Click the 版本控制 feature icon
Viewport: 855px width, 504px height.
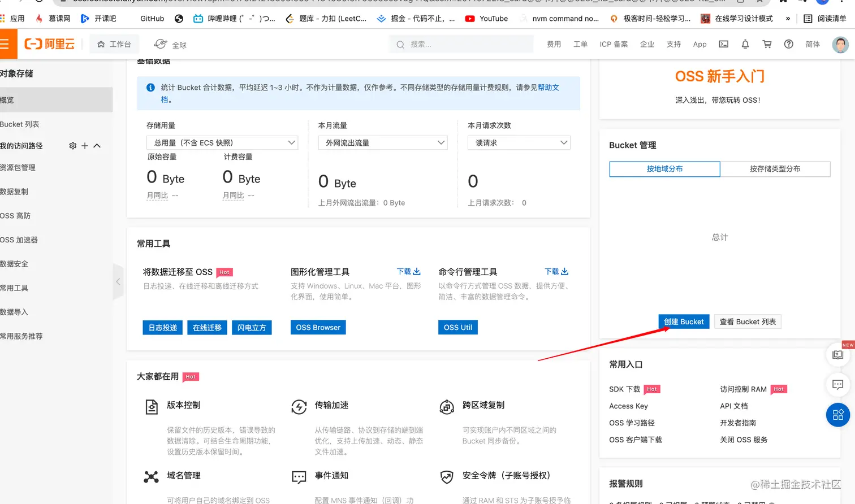(152, 407)
